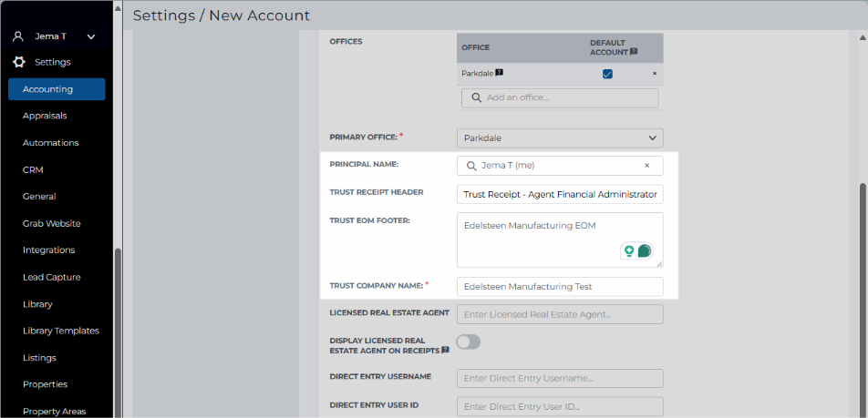The height and width of the screenshot is (418, 868).
Task: Click the OFFICE column header
Action: [476, 47]
